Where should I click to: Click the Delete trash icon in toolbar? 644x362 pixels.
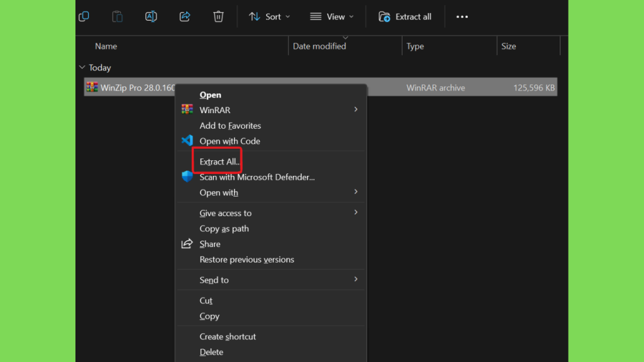click(x=218, y=16)
